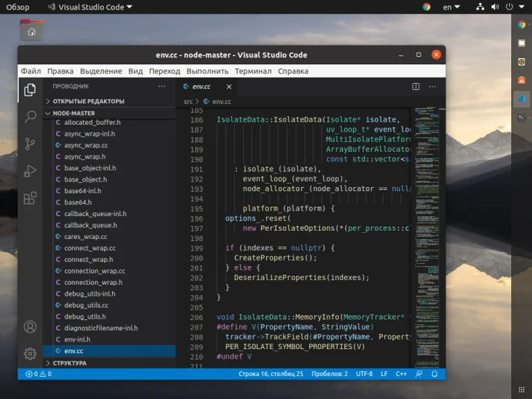Open the Source Control view
This screenshot has width=532, height=399.
point(30,144)
